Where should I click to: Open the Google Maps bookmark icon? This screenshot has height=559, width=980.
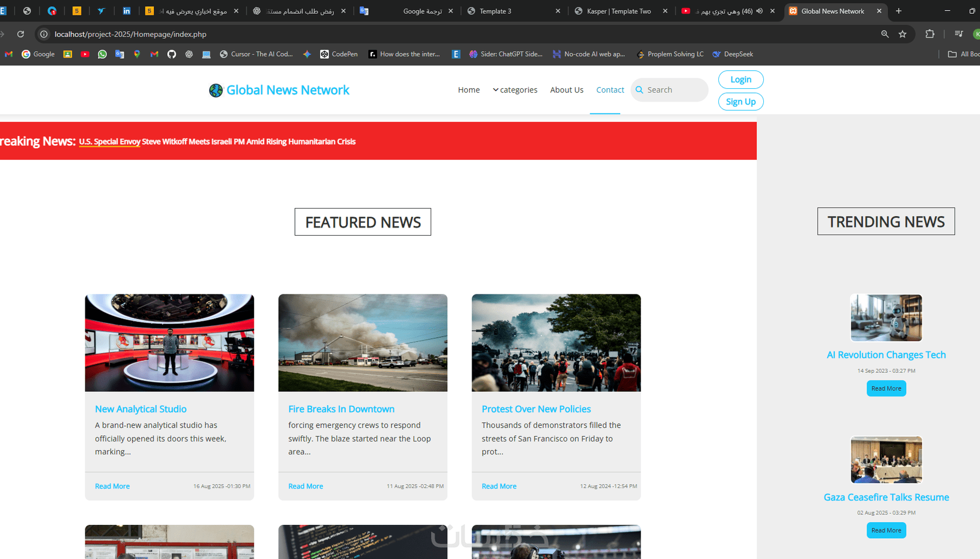(x=137, y=54)
